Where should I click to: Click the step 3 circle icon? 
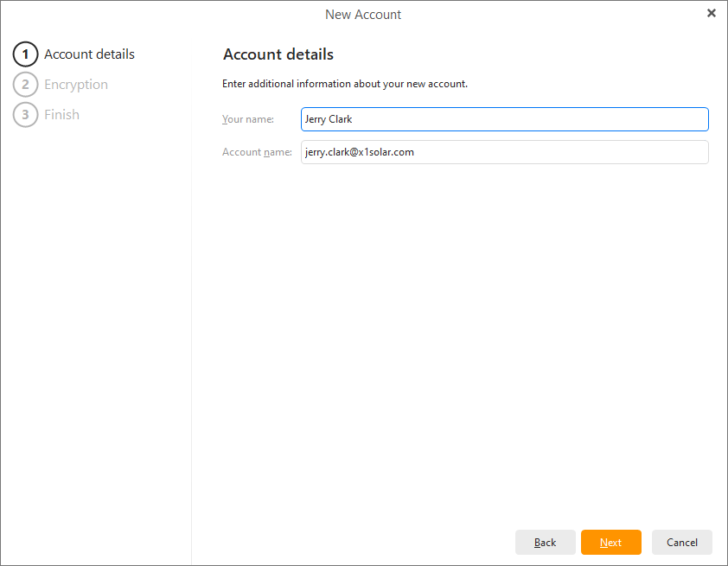pos(25,115)
